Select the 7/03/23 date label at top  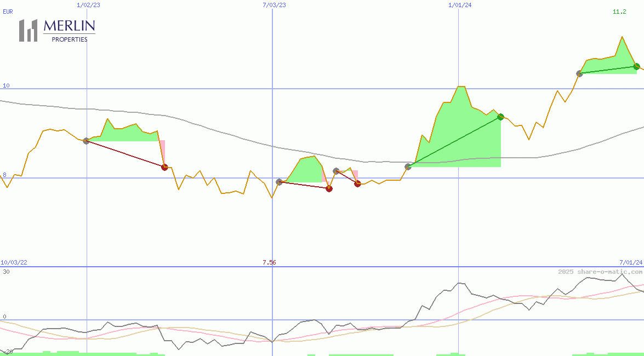coord(274,5)
